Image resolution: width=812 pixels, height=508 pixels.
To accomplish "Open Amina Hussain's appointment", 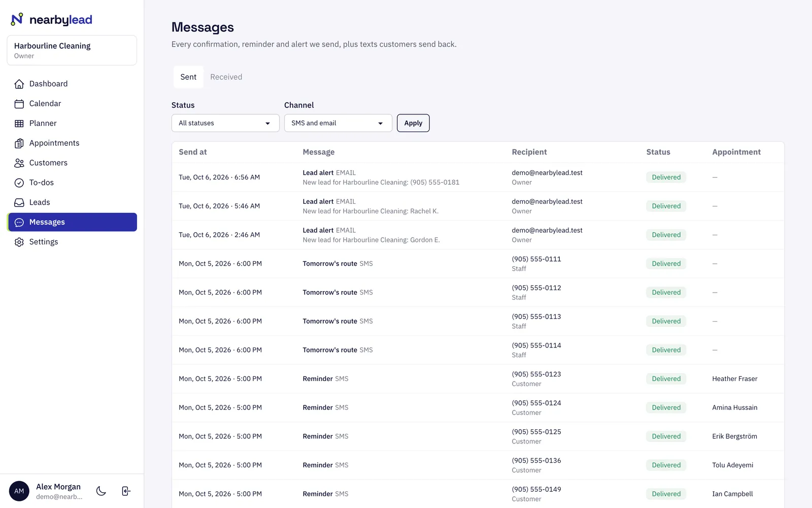I will (734, 408).
